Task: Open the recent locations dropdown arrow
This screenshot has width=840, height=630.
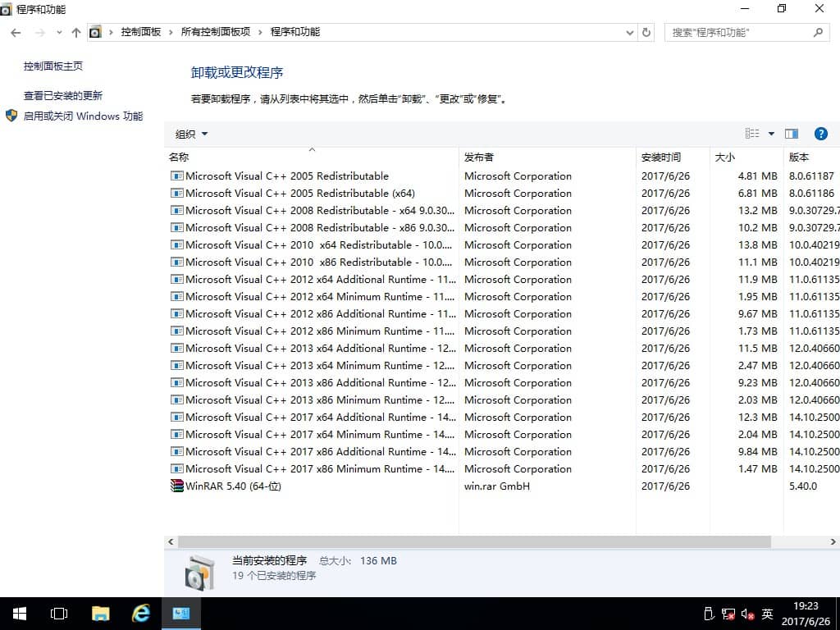Action: coord(59,33)
